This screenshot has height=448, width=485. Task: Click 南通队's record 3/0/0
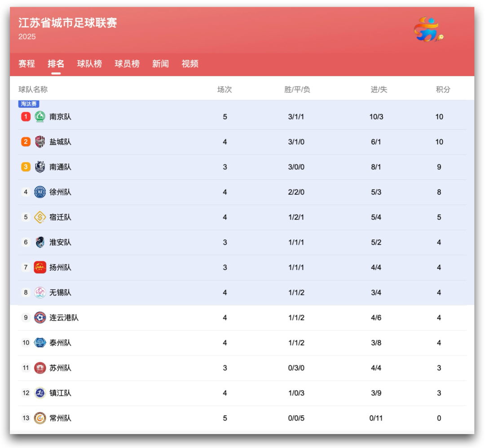click(x=296, y=167)
